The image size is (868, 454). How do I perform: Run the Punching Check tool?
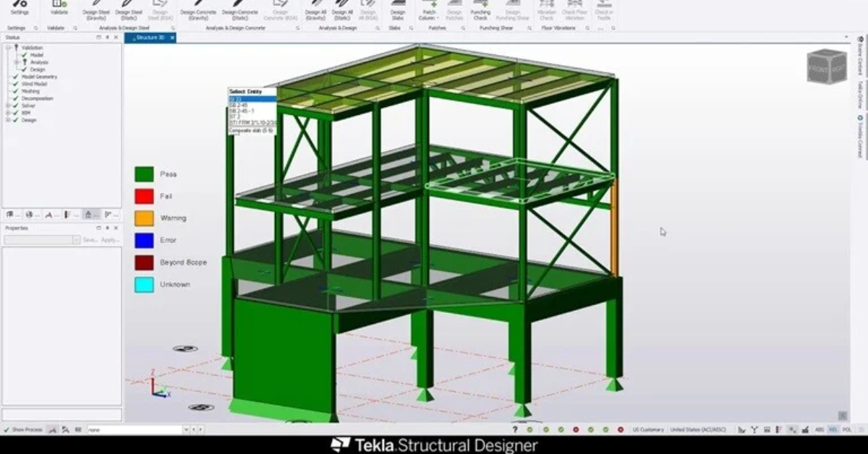coord(480,9)
